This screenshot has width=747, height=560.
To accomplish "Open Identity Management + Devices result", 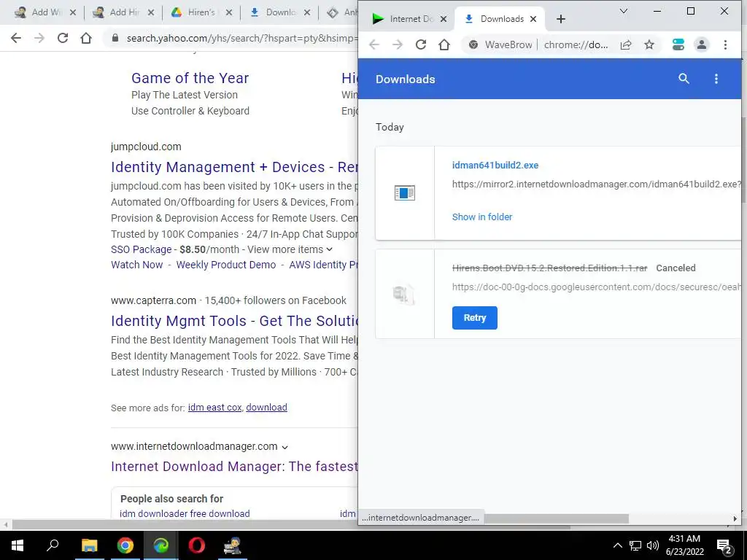I will tap(234, 167).
